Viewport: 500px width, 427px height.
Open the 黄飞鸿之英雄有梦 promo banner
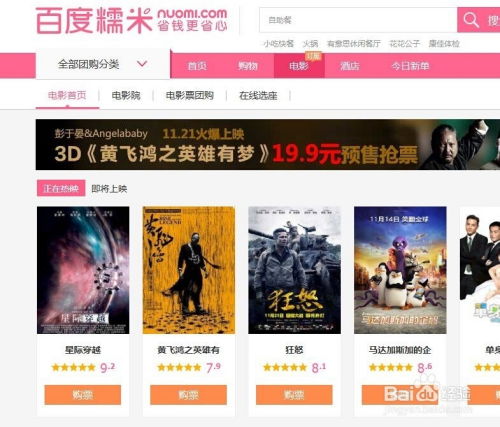click(268, 144)
